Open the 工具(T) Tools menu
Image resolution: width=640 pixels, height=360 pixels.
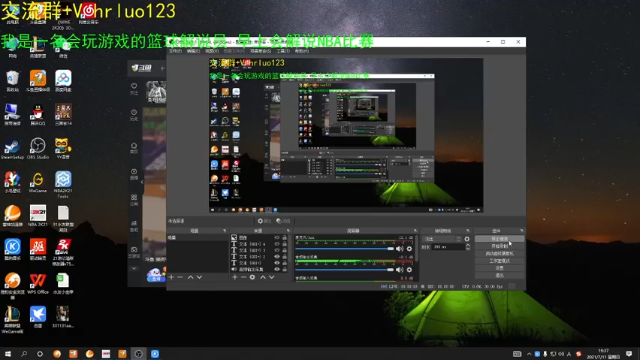coord(283,51)
